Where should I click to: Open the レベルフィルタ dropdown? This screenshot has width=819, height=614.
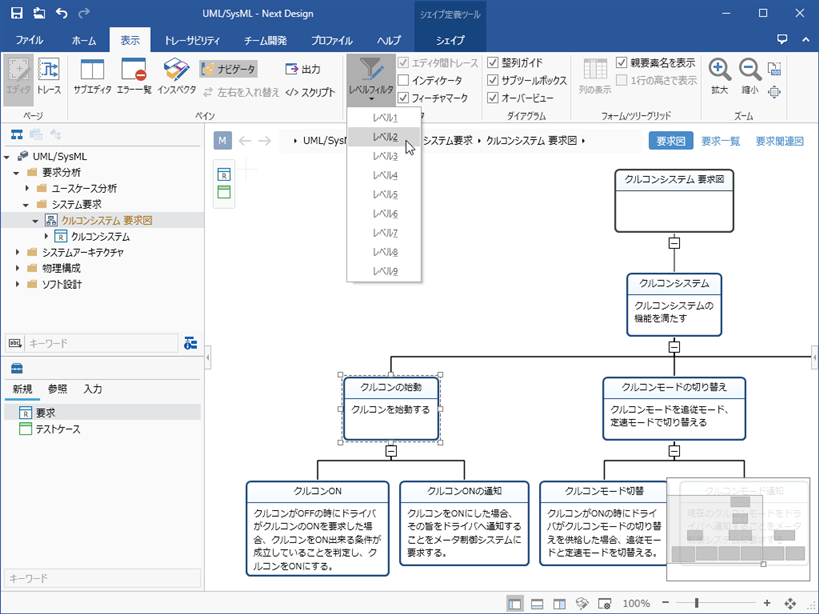click(370, 76)
